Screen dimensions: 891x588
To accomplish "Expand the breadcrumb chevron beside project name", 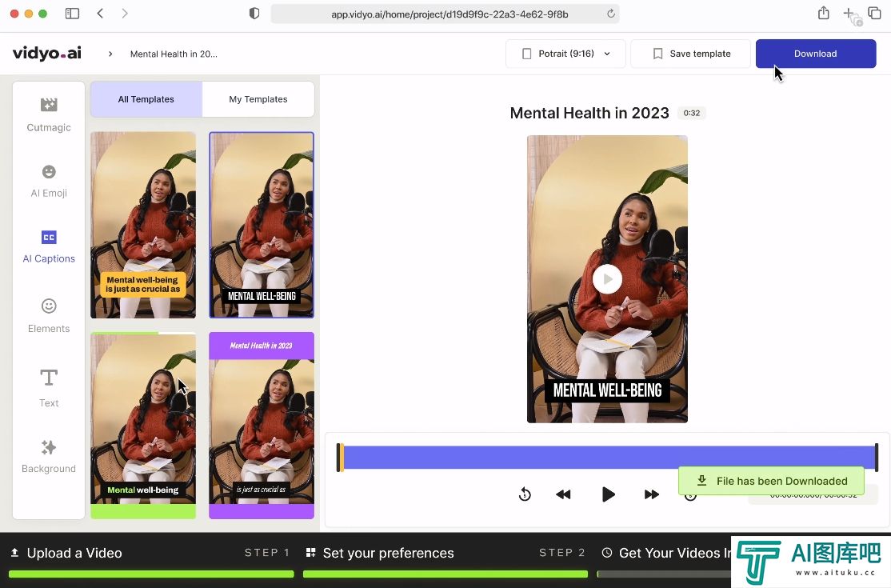I will click(x=110, y=54).
